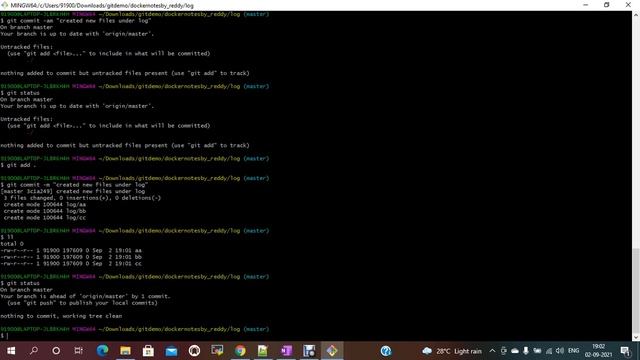The image size is (640, 360).
Task: Click 'create mode 100644 log/aa' line
Action: 44,204
